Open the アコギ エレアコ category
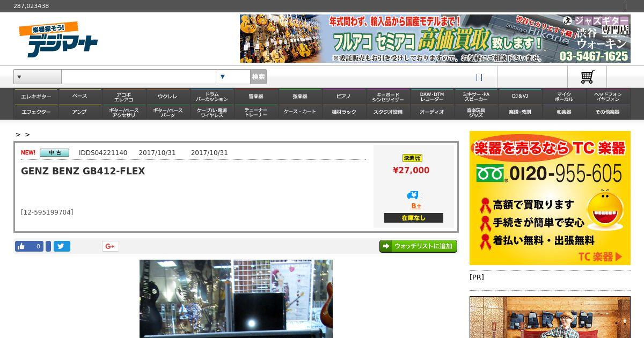The width and height of the screenshot is (644, 338). 123,97
